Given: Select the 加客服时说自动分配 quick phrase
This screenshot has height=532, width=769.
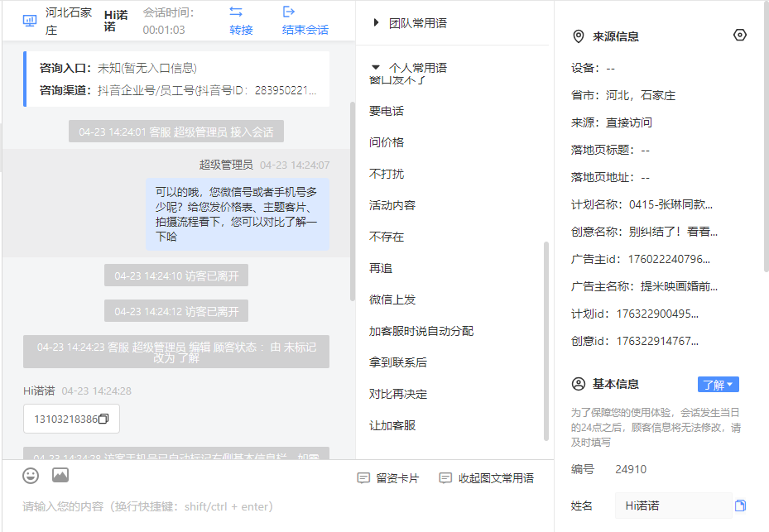Looking at the screenshot, I should tap(421, 331).
